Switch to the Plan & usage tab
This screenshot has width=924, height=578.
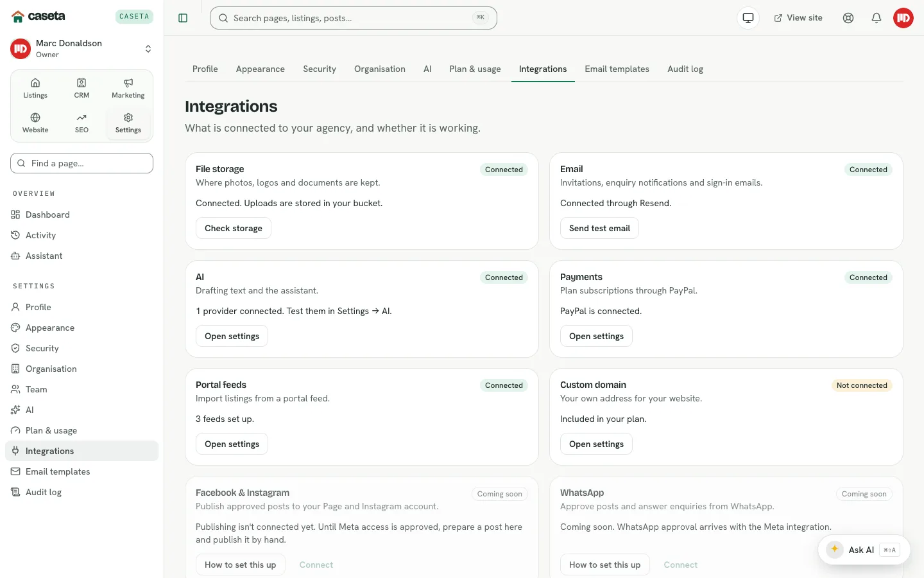[475, 69]
